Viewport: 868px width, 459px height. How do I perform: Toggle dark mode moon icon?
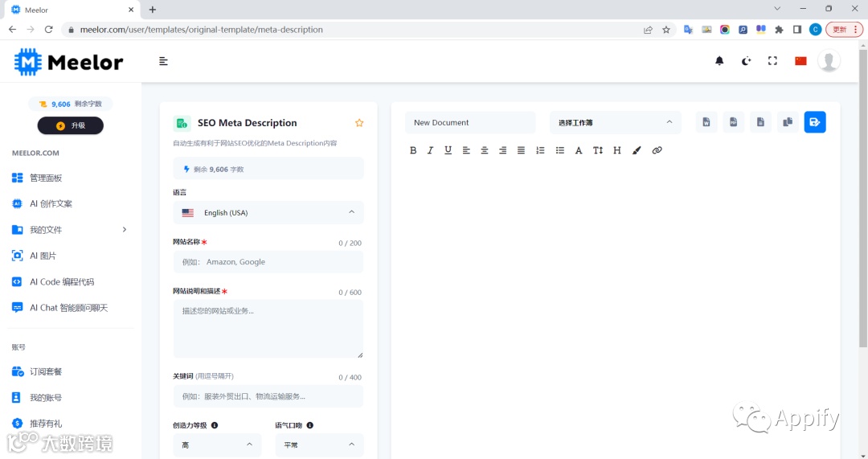(746, 61)
